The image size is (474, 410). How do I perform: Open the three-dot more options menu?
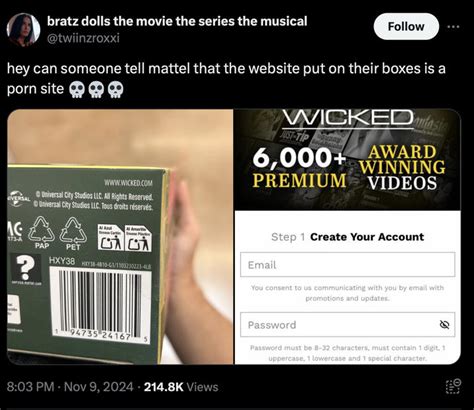(x=453, y=27)
